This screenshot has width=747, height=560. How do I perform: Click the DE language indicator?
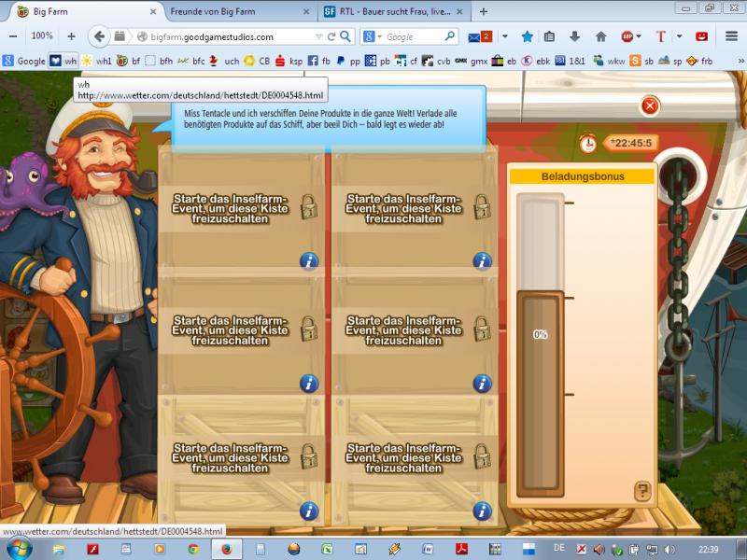tap(559, 548)
